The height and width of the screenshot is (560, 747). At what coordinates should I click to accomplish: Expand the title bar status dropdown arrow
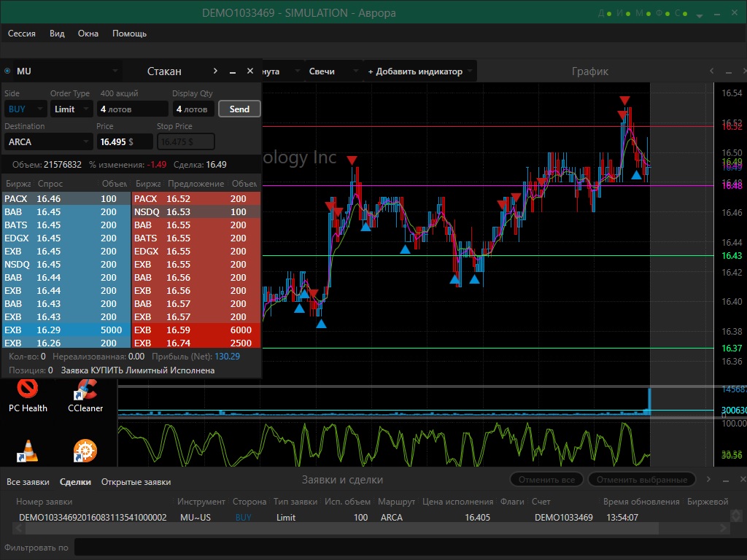(700, 15)
